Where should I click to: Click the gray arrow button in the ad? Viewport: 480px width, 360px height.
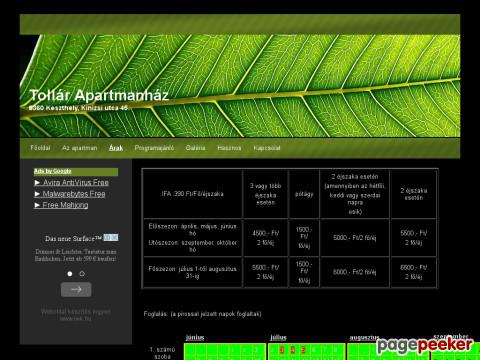click(76, 289)
